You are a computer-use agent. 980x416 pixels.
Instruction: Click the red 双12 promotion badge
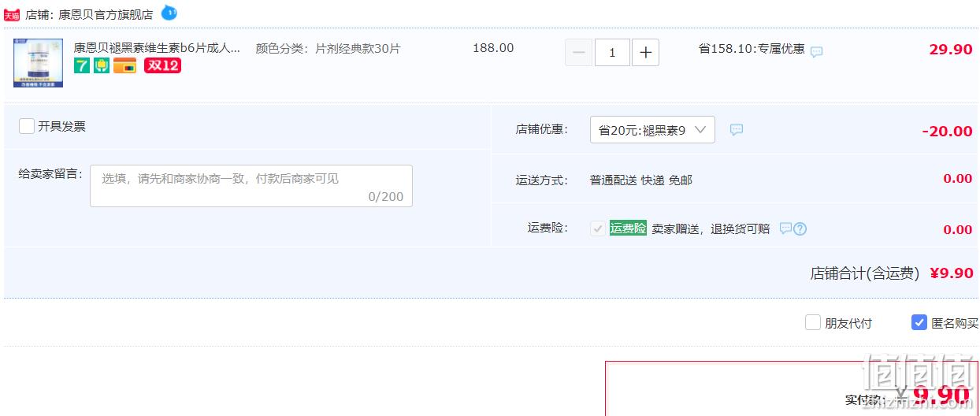coord(162,65)
